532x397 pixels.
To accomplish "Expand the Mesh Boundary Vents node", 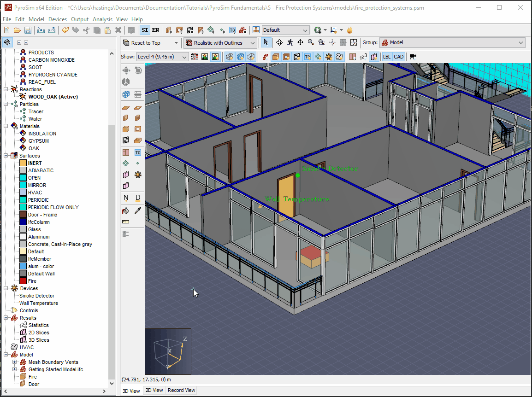I will [x=15, y=362].
